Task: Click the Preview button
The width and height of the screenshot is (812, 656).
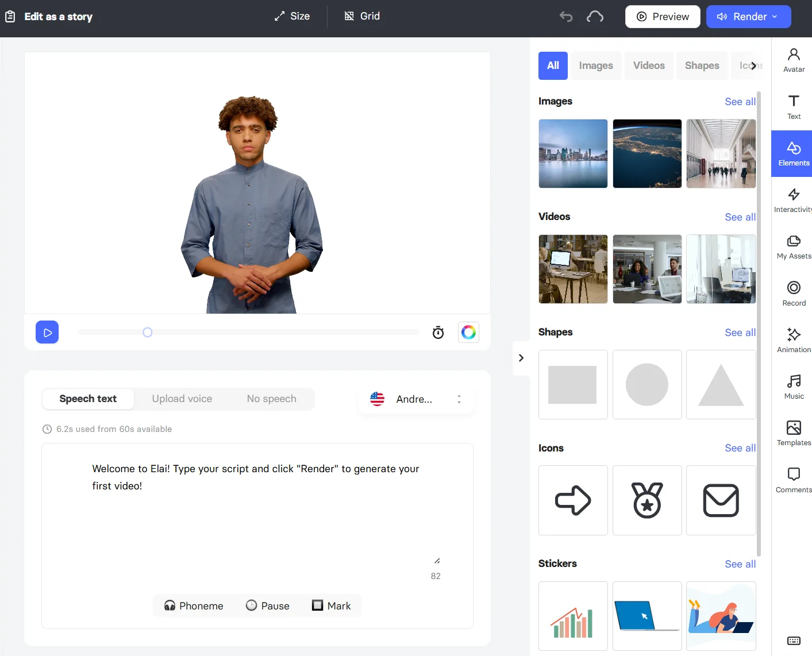Action: (x=663, y=17)
